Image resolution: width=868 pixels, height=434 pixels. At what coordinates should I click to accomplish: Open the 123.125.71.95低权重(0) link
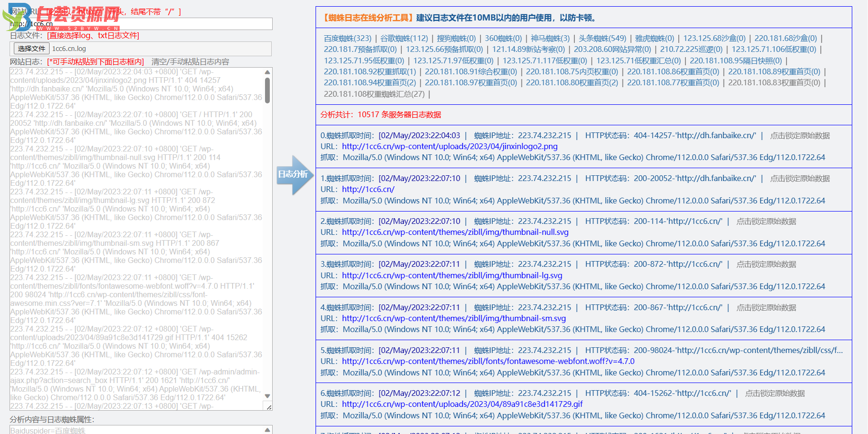[x=364, y=61]
